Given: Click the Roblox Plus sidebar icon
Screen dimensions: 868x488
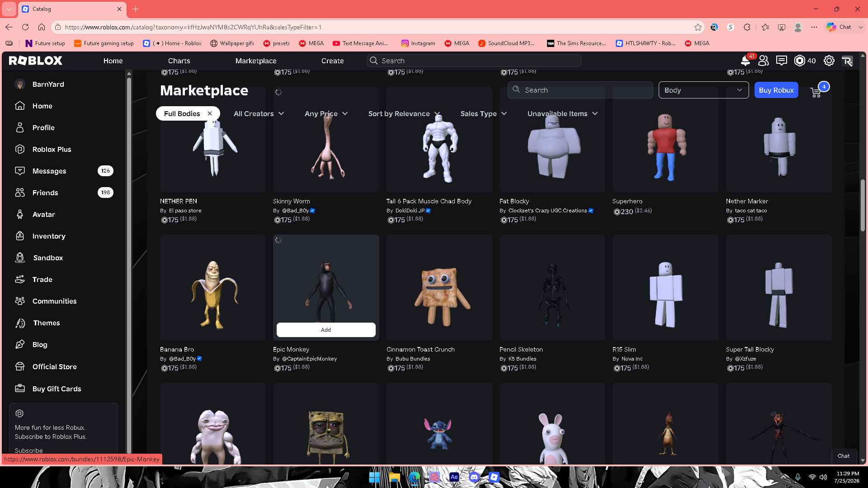Looking at the screenshot, I should point(20,150).
